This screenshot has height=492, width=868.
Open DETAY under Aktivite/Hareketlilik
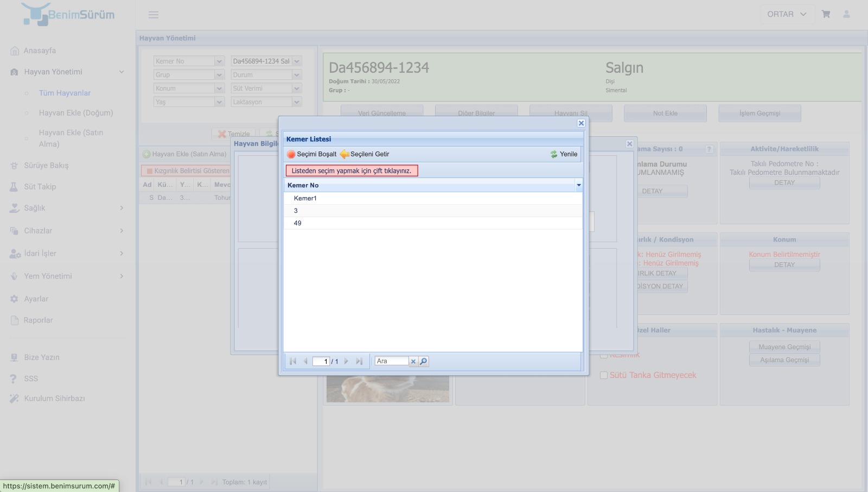pos(784,183)
